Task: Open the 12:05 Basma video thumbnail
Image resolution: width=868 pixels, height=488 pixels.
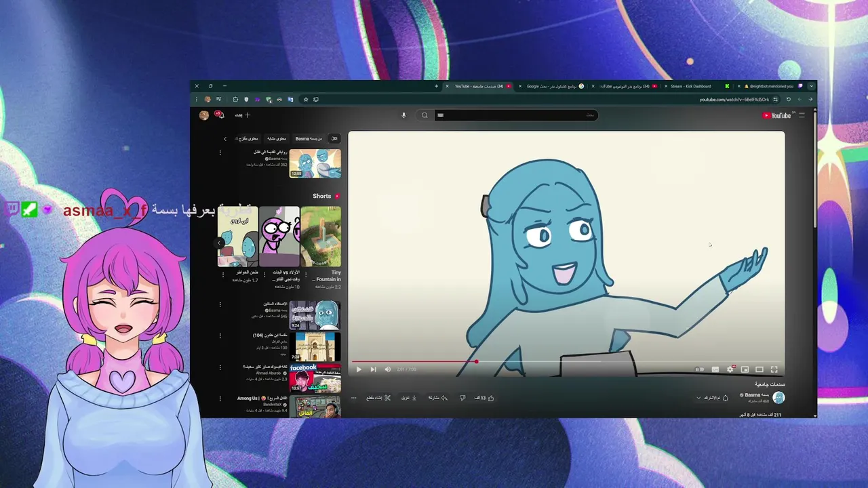Action: click(315, 163)
